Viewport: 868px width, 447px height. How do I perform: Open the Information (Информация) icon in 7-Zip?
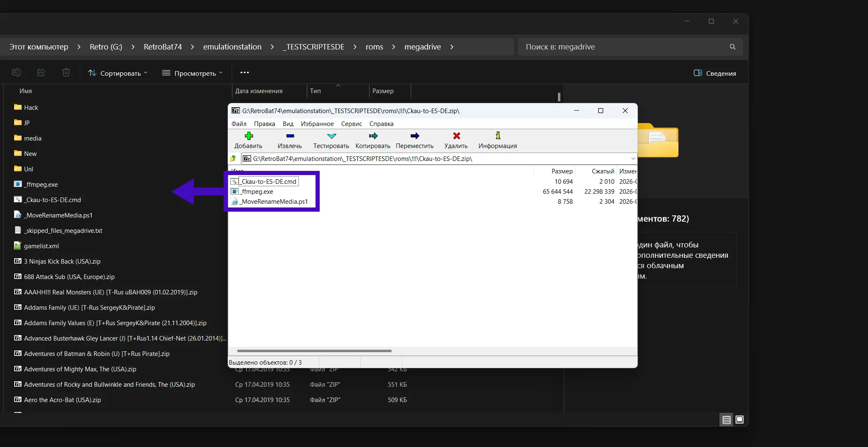coord(498,136)
